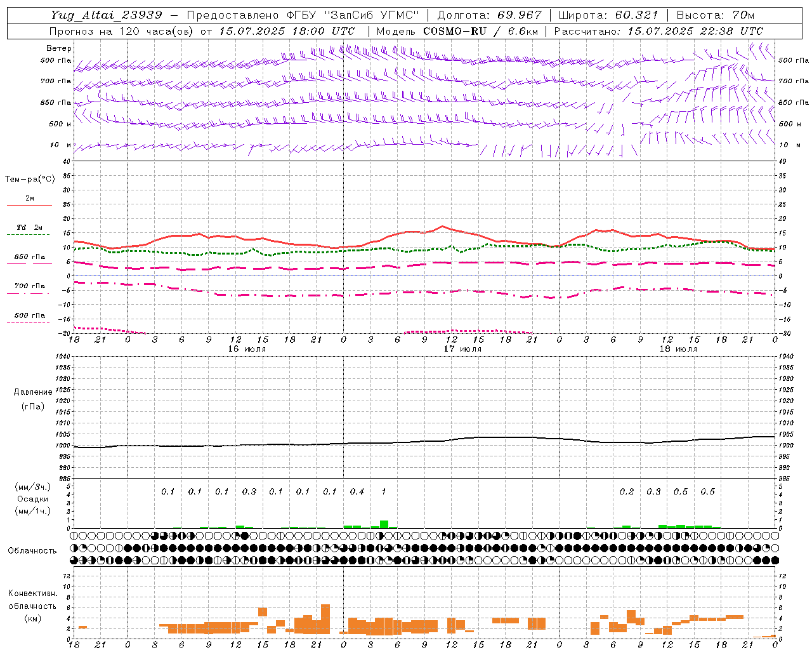Click the 'COSMO-RU / 6.6км' model label

[481, 31]
